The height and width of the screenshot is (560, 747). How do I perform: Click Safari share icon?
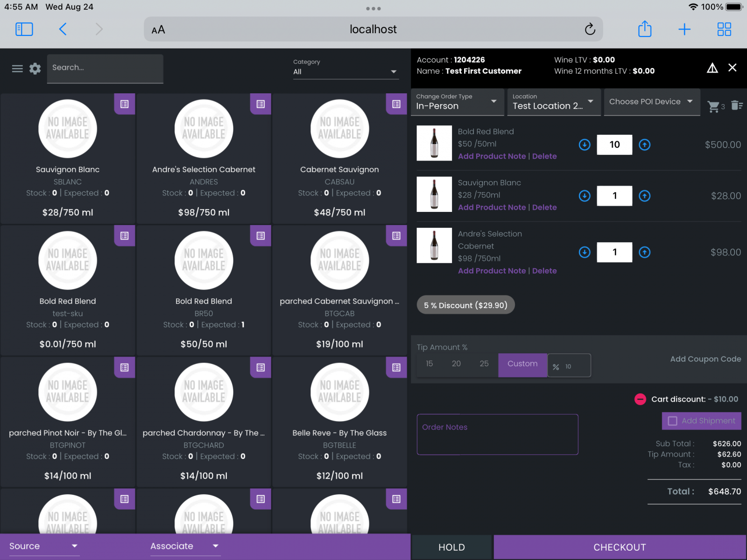click(645, 29)
